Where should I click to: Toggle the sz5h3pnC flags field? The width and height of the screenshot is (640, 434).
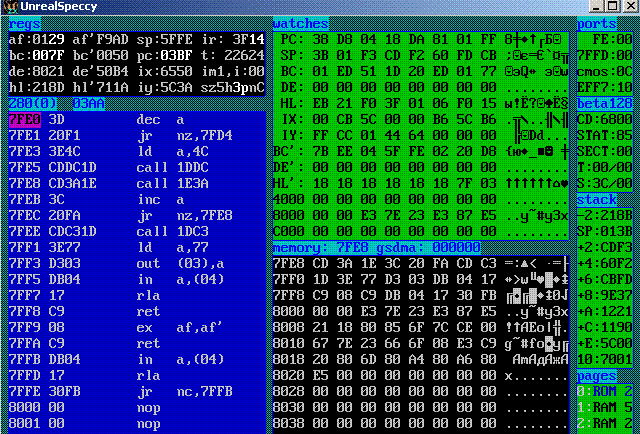coord(233,88)
